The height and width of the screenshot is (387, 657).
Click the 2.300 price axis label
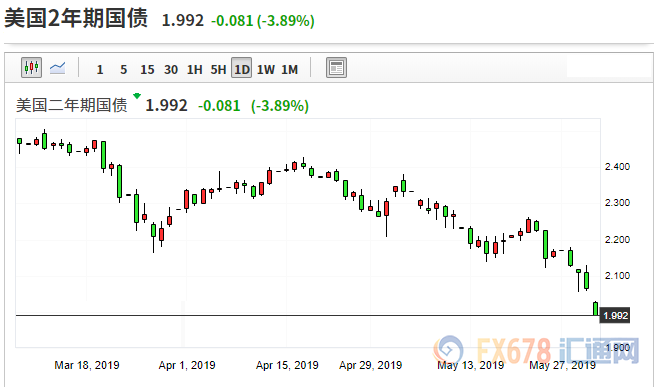click(617, 203)
